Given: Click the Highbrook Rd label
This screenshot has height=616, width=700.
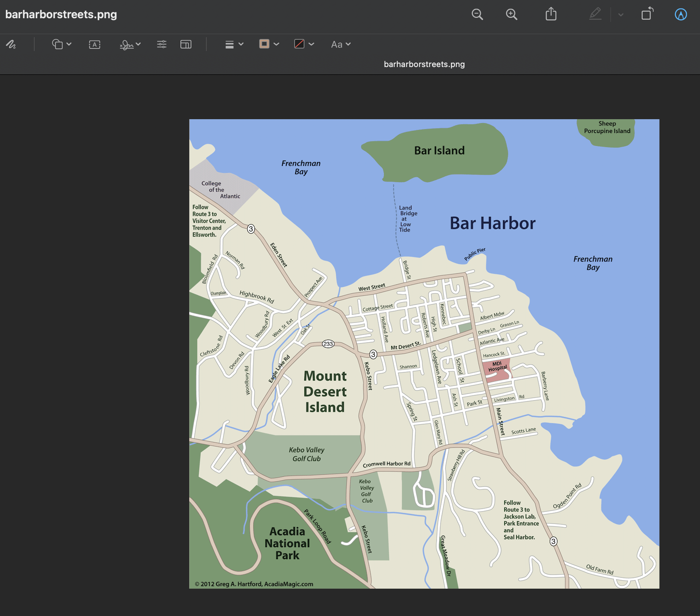Looking at the screenshot, I should [257, 297].
